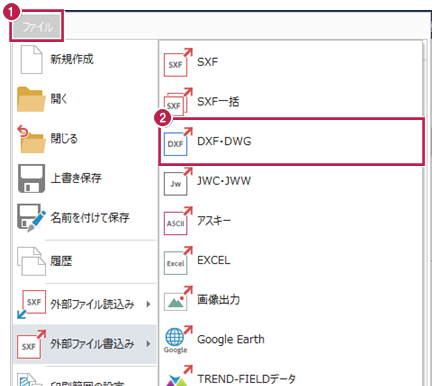Choose JWC･JWW export option text

224,181
